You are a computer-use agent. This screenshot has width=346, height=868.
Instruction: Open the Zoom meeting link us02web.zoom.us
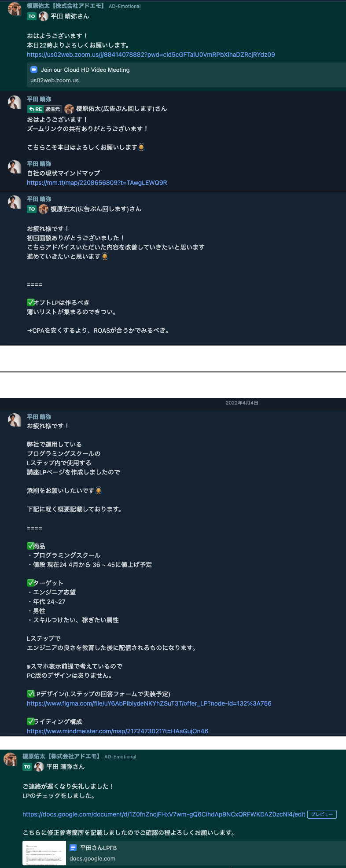pos(151,55)
